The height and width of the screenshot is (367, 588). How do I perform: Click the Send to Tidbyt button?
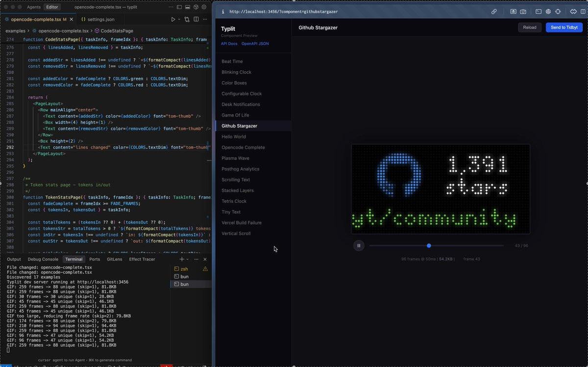(x=564, y=27)
